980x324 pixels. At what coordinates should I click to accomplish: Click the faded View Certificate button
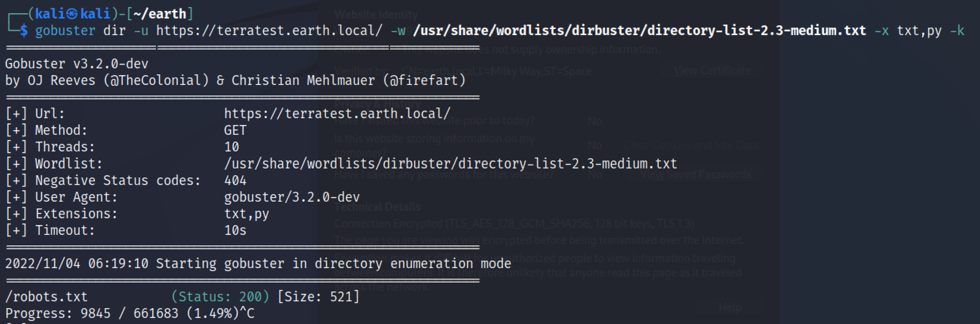pyautogui.click(x=712, y=71)
